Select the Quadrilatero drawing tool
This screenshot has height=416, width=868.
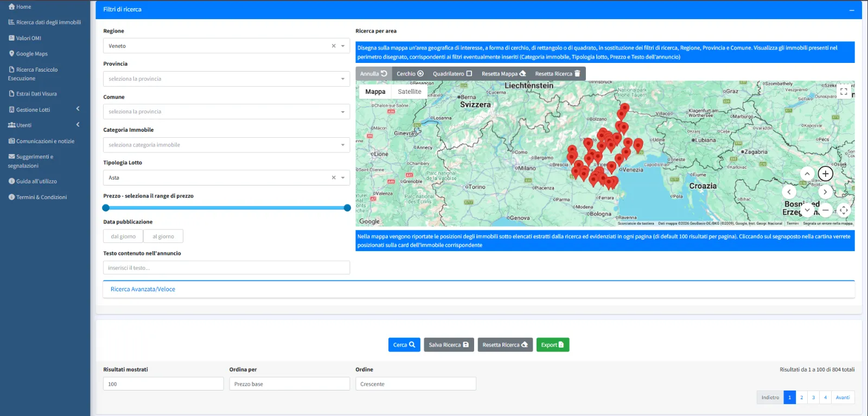452,74
